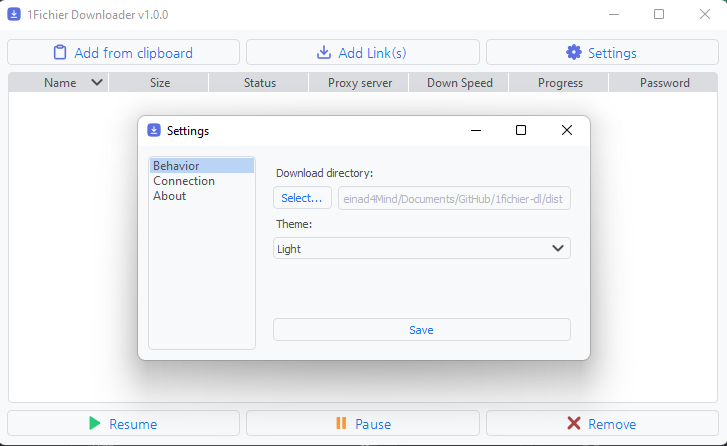Minimize the Settings dialog window

click(x=476, y=130)
